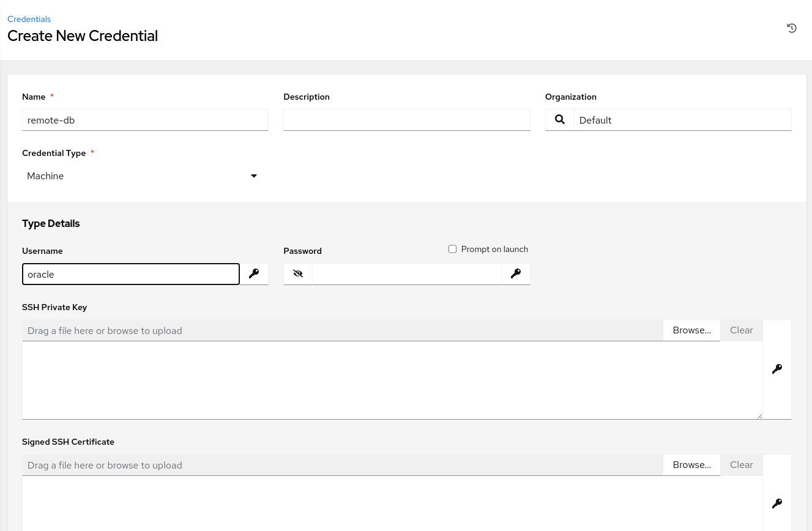This screenshot has width=812, height=531.
Task: Expand the Credential Type dropdown
Action: pos(142,176)
